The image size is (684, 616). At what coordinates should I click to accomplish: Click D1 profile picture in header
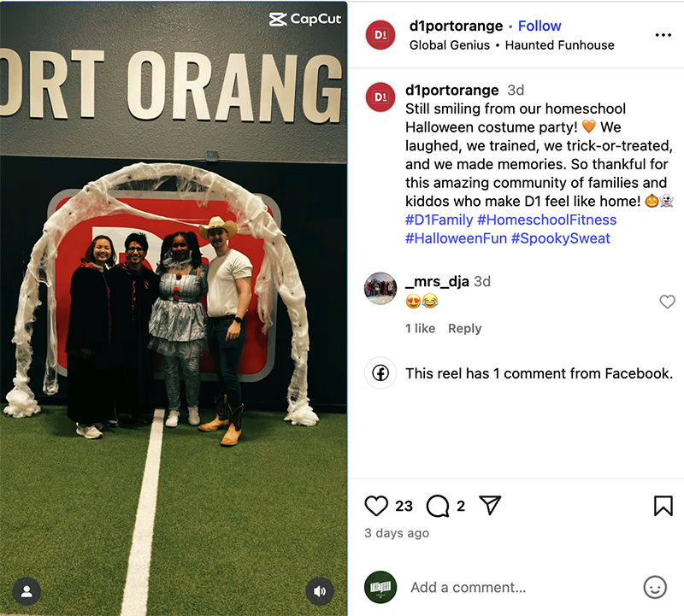[380, 35]
